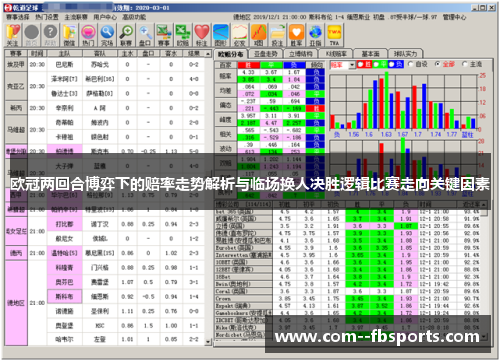Click the red 胜 column header
Image resolution: width=500 pixels, height=362 pixels.
pos(248,65)
